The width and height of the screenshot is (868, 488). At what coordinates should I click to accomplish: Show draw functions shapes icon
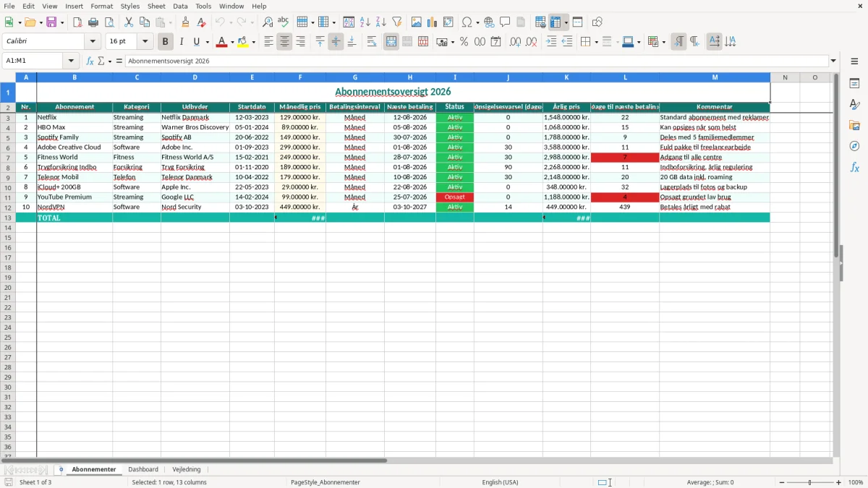(597, 22)
